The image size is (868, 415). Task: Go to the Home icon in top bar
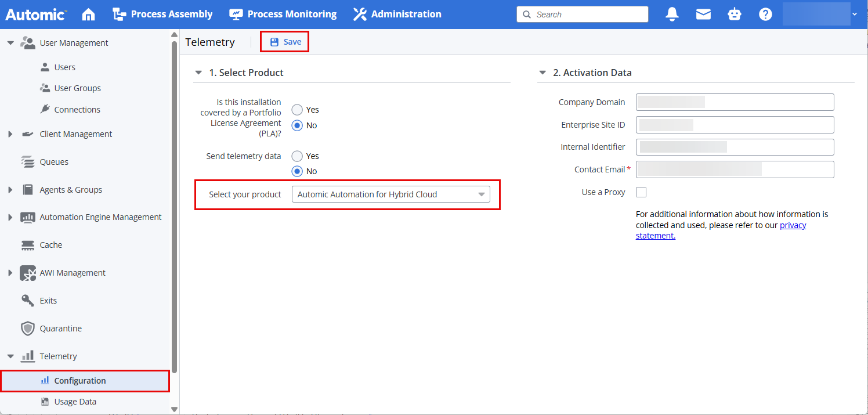tap(88, 15)
